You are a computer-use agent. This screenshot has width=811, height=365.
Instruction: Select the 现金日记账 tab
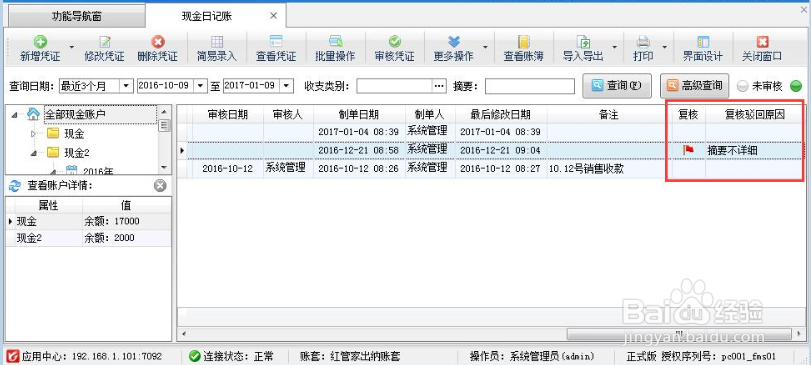(206, 17)
